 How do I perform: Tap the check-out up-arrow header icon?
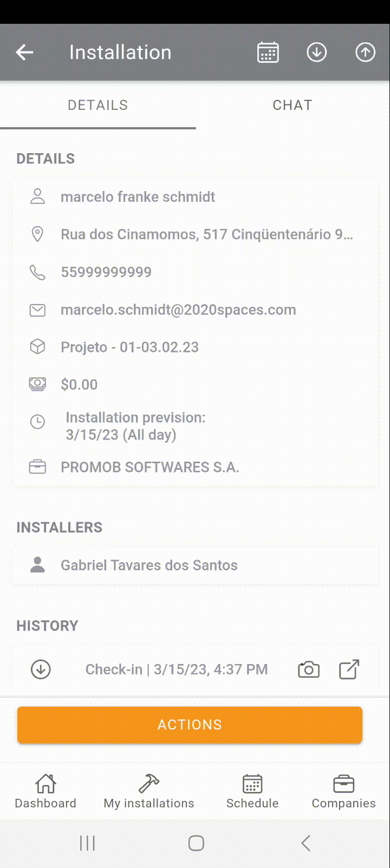366,52
